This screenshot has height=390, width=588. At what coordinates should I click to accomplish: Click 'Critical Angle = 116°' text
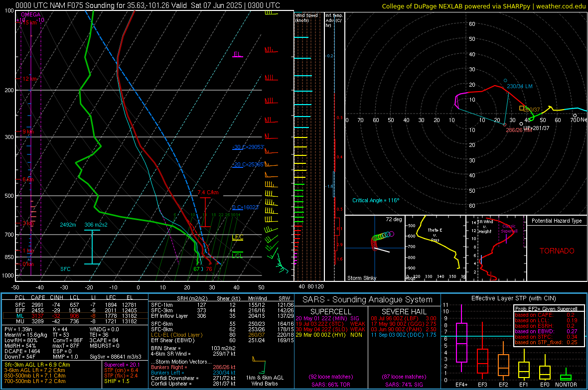[x=376, y=200]
